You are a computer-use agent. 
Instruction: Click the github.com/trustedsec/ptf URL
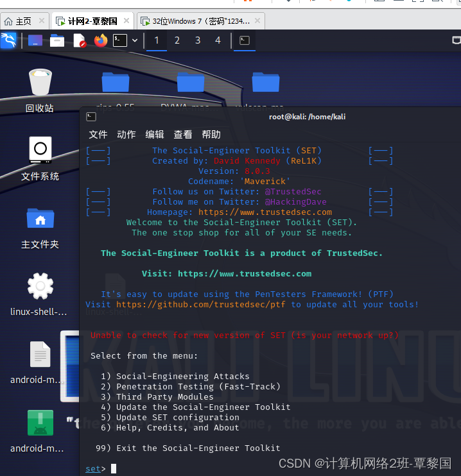click(201, 305)
